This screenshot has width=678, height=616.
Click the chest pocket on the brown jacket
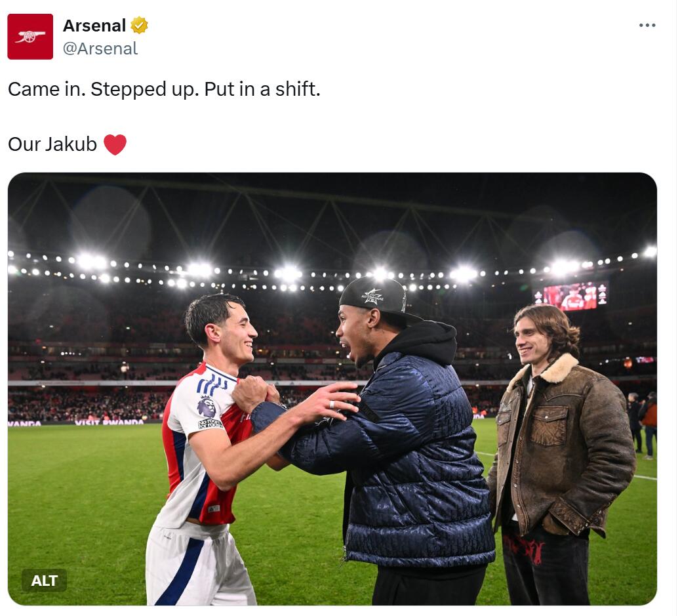click(549, 426)
